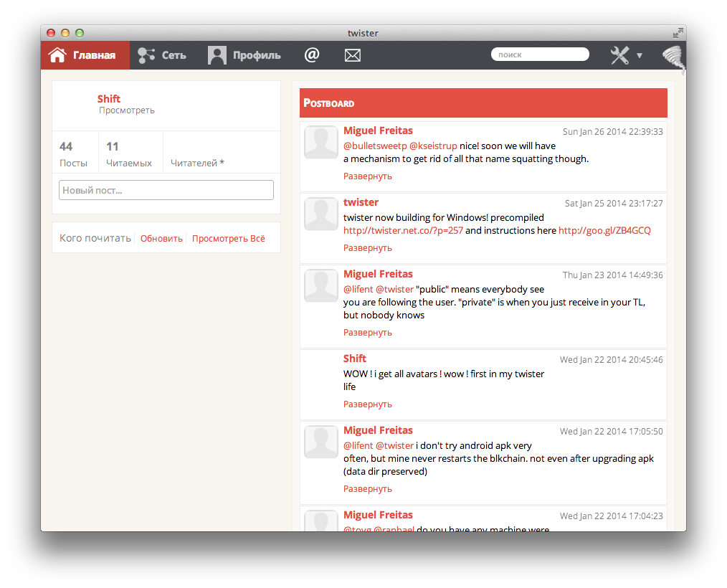The image size is (727, 588).
Task: Open the Shift profile name link
Action: pyautogui.click(x=108, y=99)
